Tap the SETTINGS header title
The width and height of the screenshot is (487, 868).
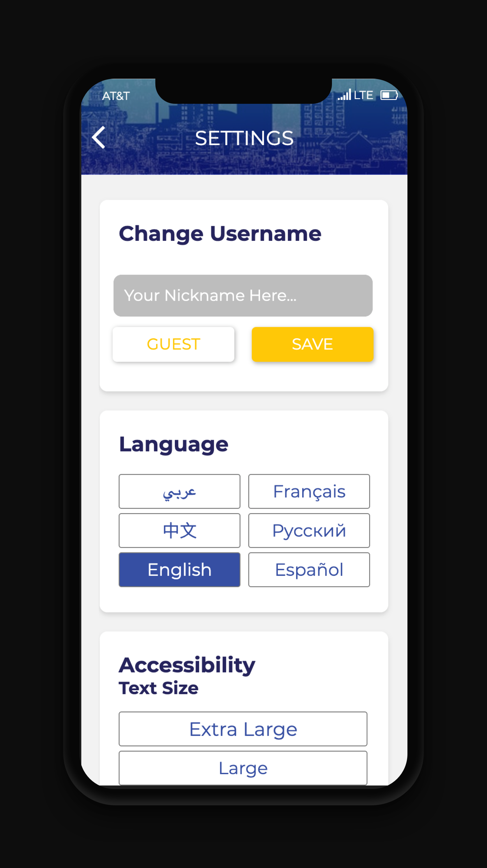coord(244,138)
